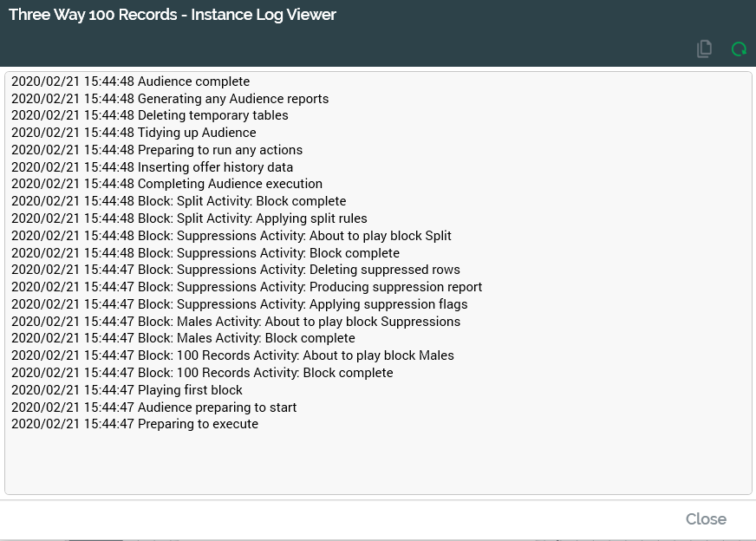Select 'Split Activity: Block complete' line
The width and height of the screenshot is (756, 541).
coord(179,201)
